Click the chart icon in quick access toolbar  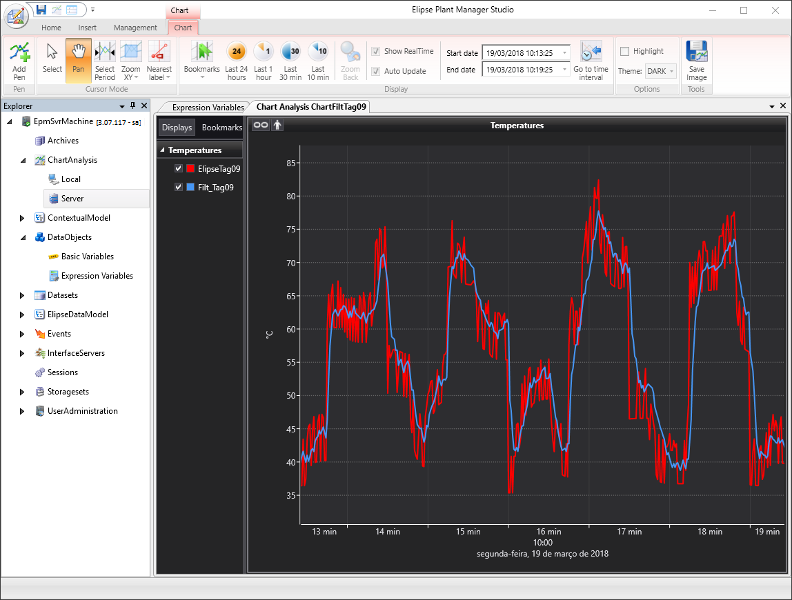coord(57,10)
